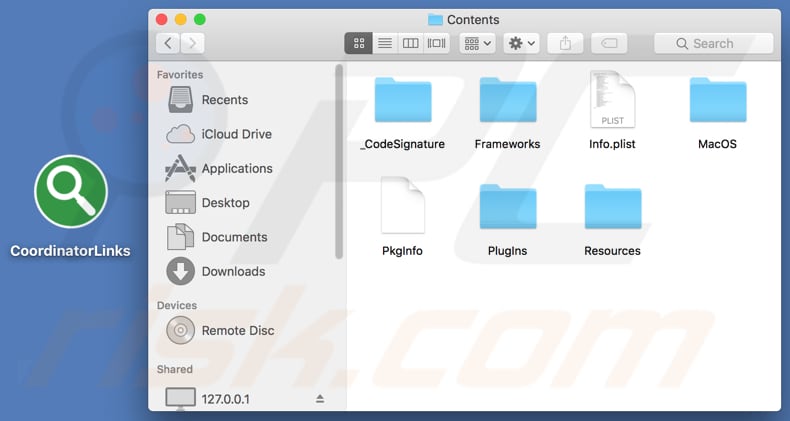Select the MacOS folder icon
The width and height of the screenshot is (790, 421).
point(718,100)
